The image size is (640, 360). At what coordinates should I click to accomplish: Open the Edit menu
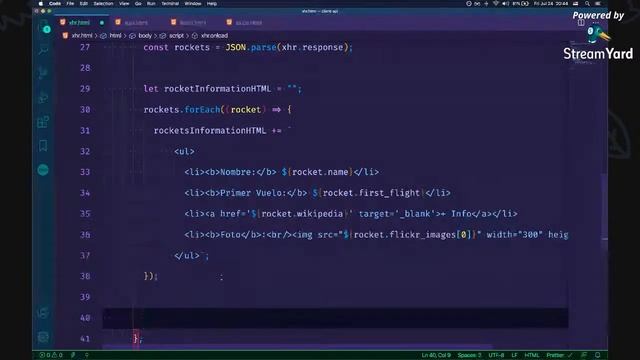pos(84,3)
